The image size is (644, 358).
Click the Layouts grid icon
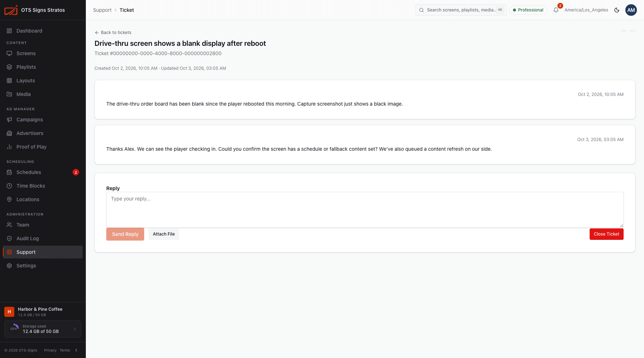click(9, 81)
